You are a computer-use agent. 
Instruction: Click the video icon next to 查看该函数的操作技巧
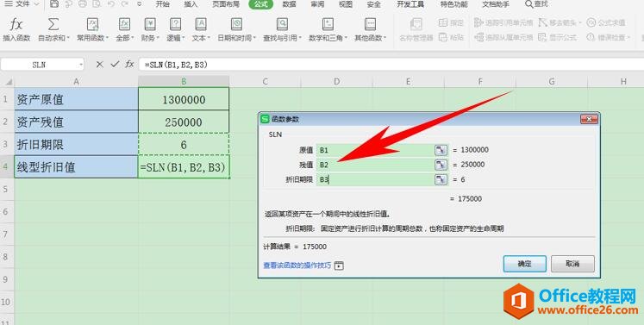[x=339, y=266]
